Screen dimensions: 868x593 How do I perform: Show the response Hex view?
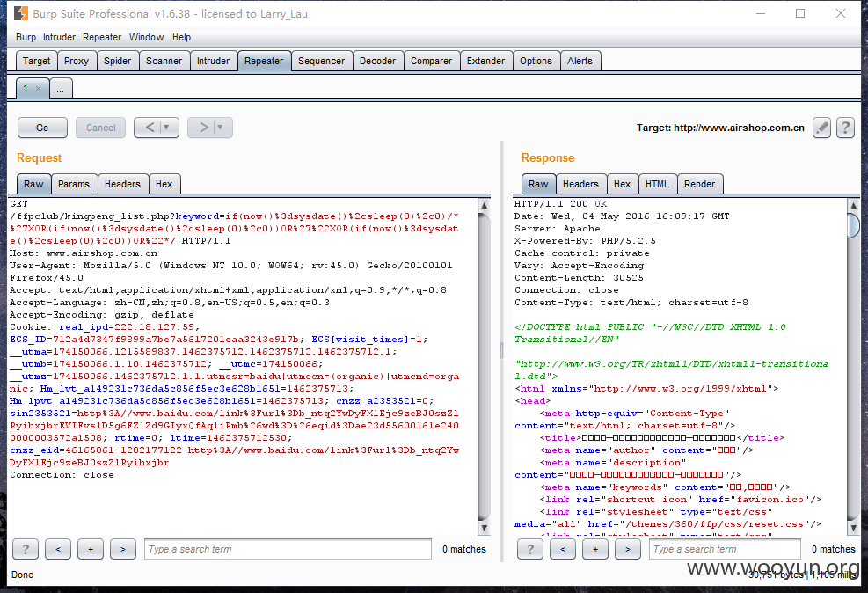pos(623,184)
